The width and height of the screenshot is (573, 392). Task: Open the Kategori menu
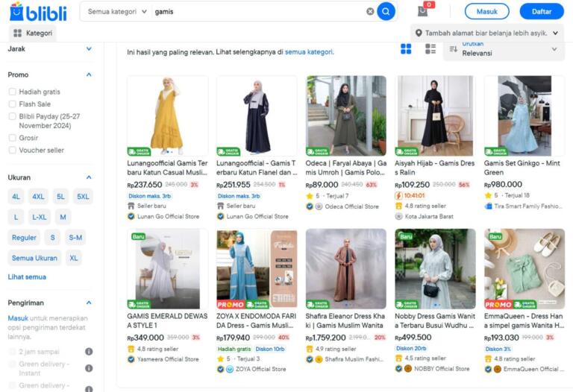click(x=33, y=33)
